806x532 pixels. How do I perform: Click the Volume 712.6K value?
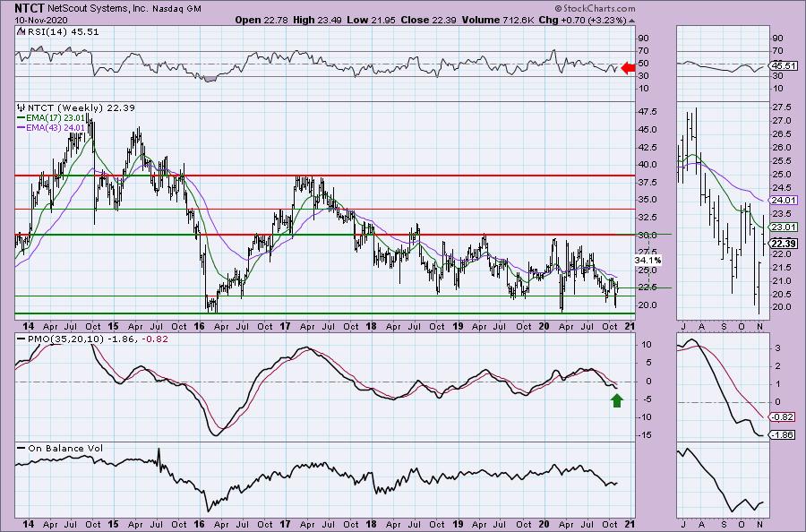[x=497, y=20]
